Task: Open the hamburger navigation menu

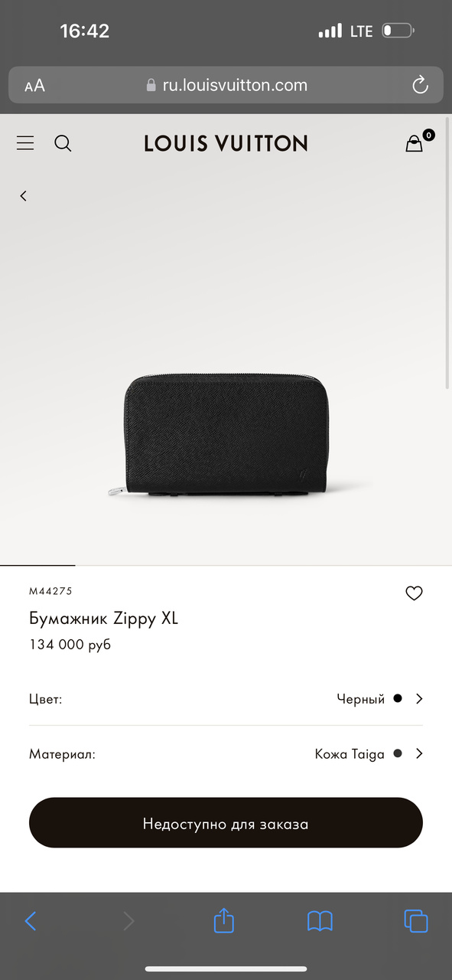Action: (x=25, y=143)
